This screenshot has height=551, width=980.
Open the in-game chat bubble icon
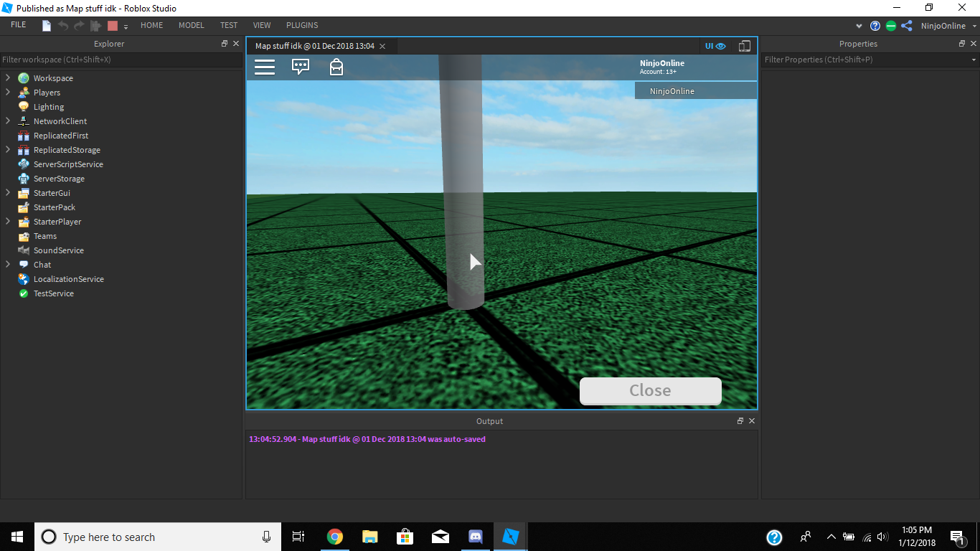point(301,67)
